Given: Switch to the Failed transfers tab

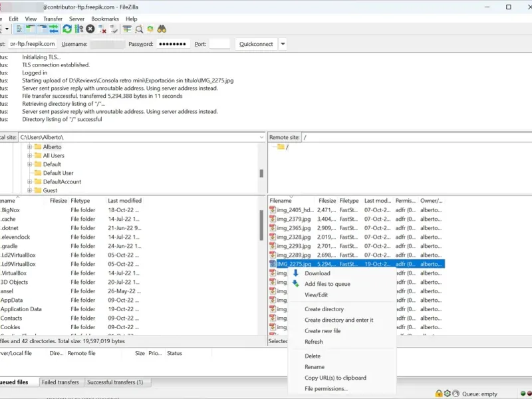Looking at the screenshot, I should pos(60,382).
